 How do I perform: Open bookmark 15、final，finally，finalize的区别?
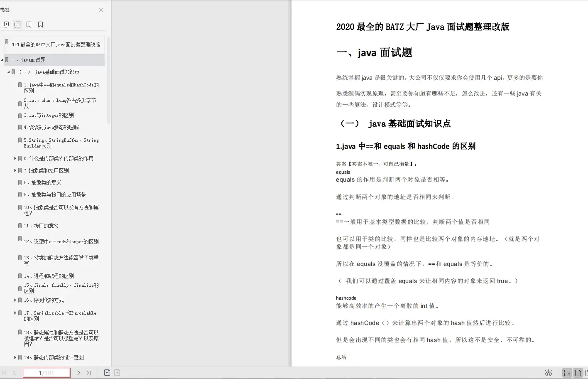(x=61, y=288)
